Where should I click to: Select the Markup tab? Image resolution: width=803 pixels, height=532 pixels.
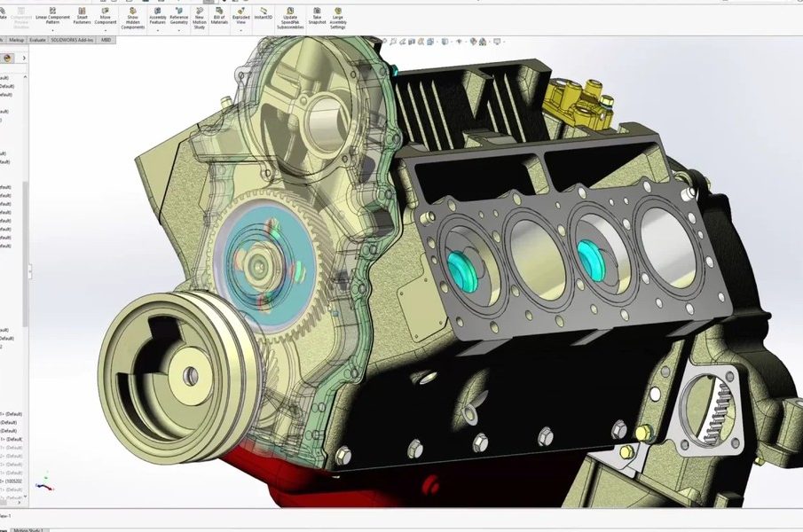click(x=16, y=40)
